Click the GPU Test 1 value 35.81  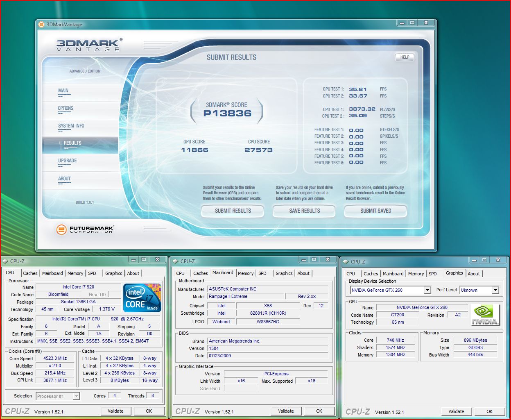pos(358,89)
